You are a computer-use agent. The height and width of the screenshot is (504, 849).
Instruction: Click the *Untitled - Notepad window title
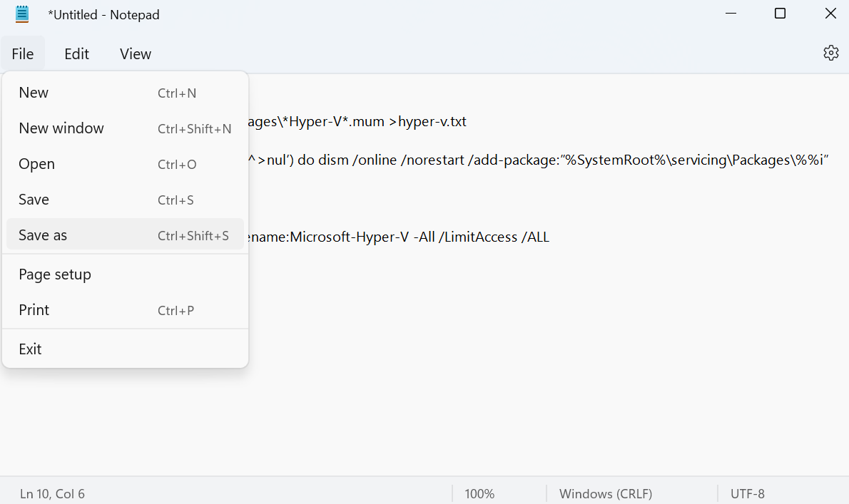pos(103,14)
